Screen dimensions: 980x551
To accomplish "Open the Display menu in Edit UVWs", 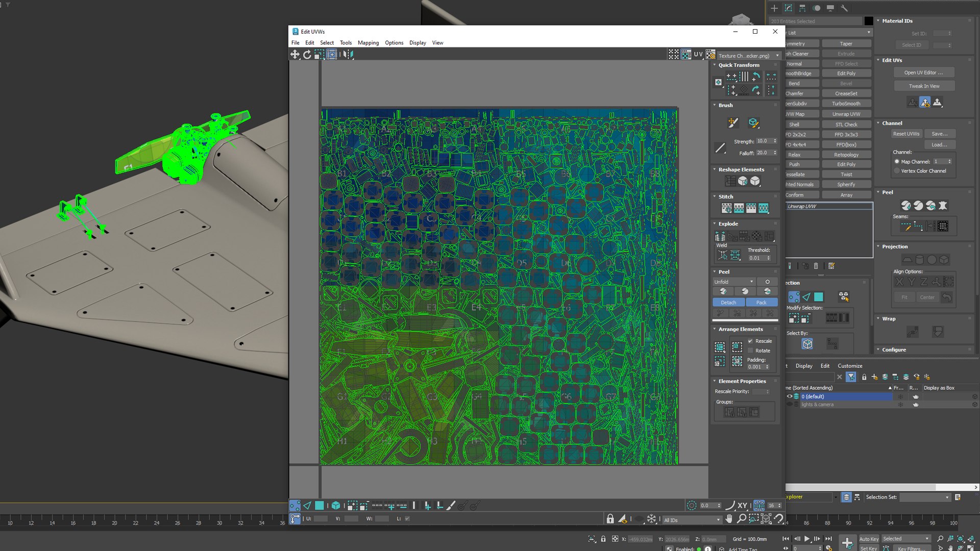I will pos(418,43).
